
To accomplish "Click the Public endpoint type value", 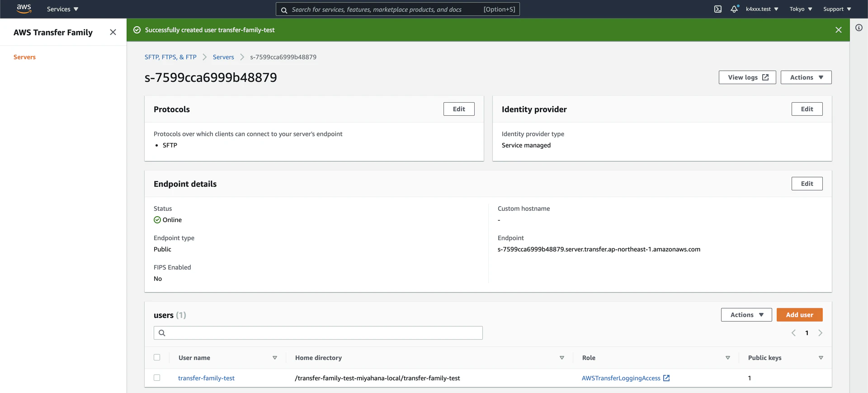I will pos(162,249).
